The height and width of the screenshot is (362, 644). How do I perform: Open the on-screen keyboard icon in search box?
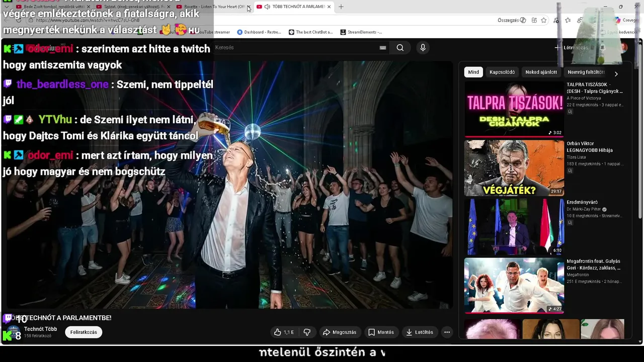click(383, 48)
